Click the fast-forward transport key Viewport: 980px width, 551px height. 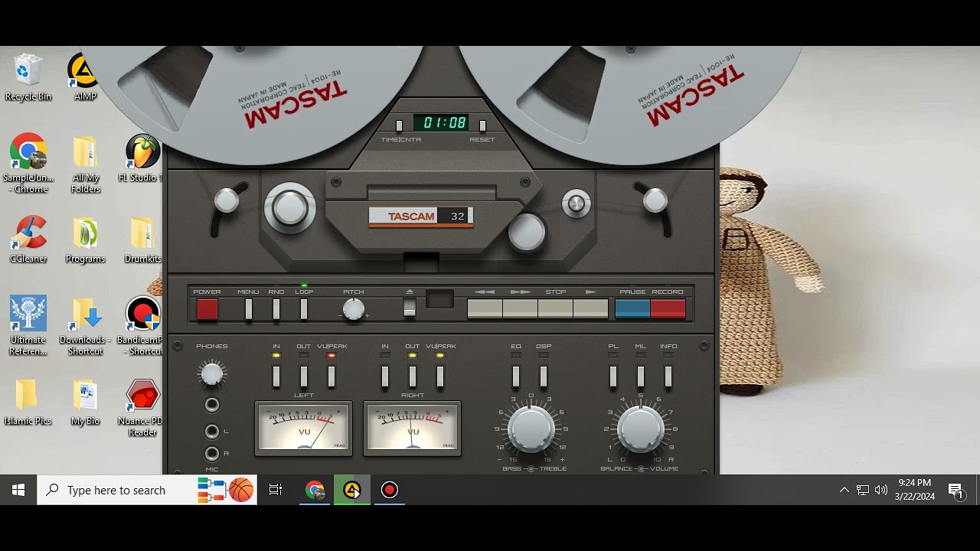coord(520,309)
